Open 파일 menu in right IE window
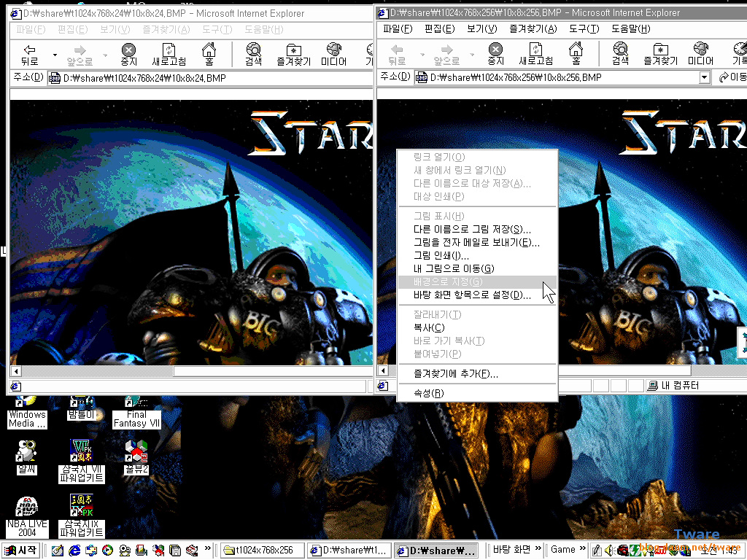 pyautogui.click(x=398, y=29)
